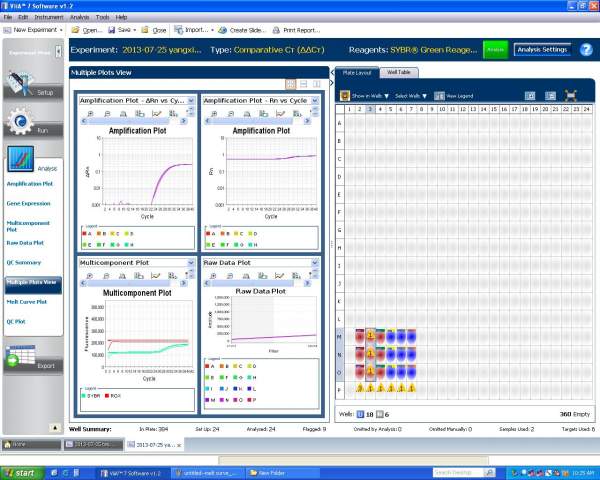This screenshot has width=600, height=480.
Task: Click the line-chart icon on Raw Data Plot
Action: [280, 276]
